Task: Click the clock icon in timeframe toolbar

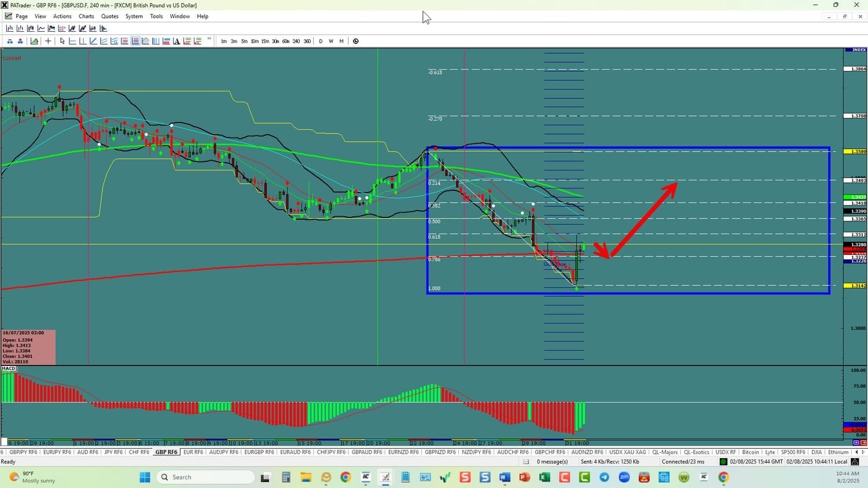Action: (x=356, y=41)
